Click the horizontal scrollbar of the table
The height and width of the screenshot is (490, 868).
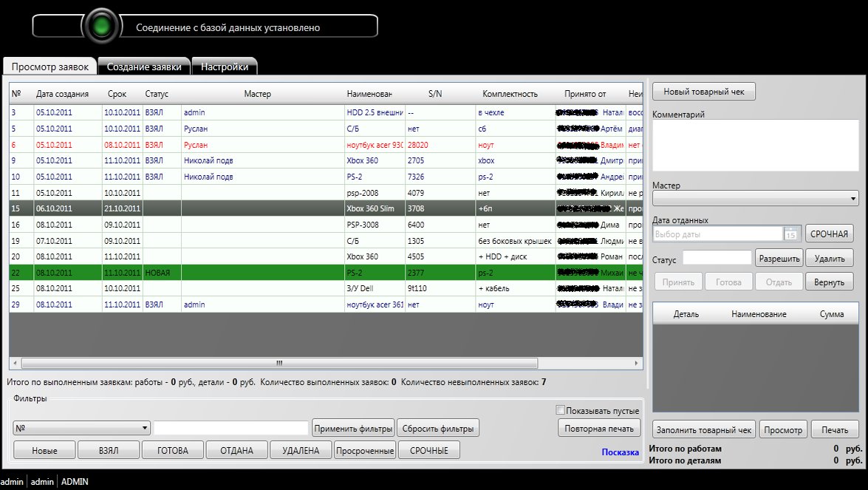tap(279, 364)
